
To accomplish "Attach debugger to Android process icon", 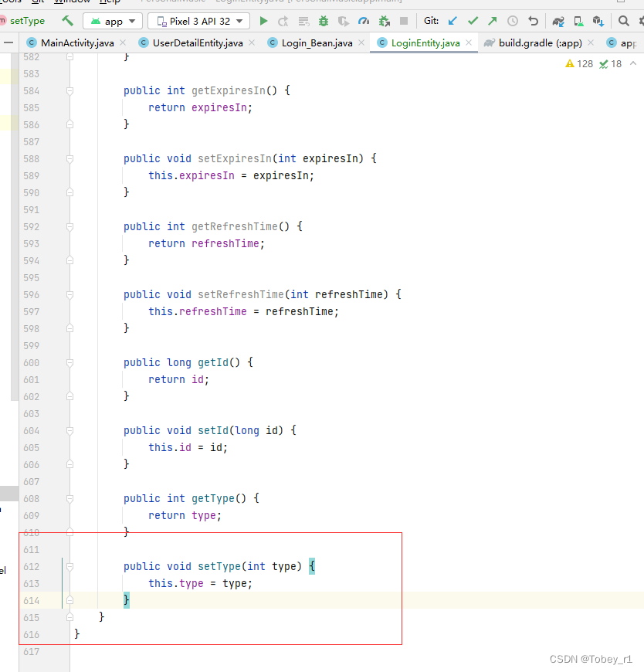I will pos(385,21).
